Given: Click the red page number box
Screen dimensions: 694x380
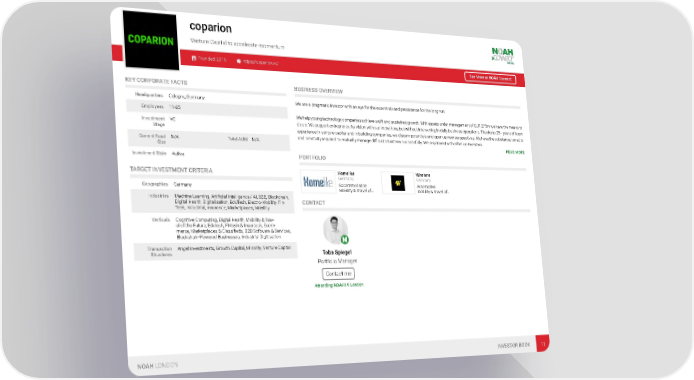Looking at the screenshot, I should pyautogui.click(x=542, y=343).
